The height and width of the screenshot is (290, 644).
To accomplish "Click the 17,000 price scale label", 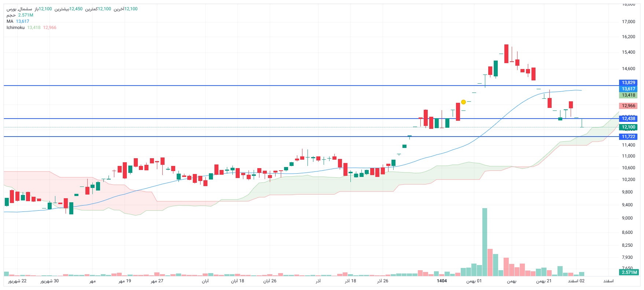I will click(x=628, y=22).
